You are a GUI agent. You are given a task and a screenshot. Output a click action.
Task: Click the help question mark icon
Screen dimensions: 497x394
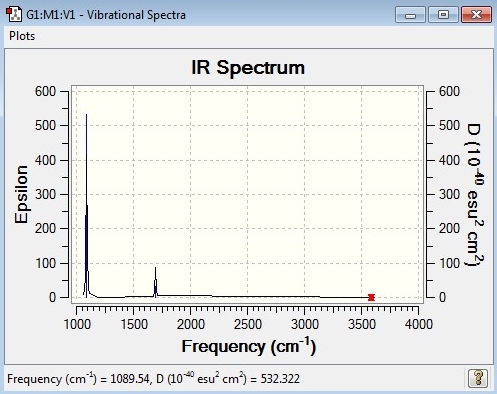click(478, 378)
